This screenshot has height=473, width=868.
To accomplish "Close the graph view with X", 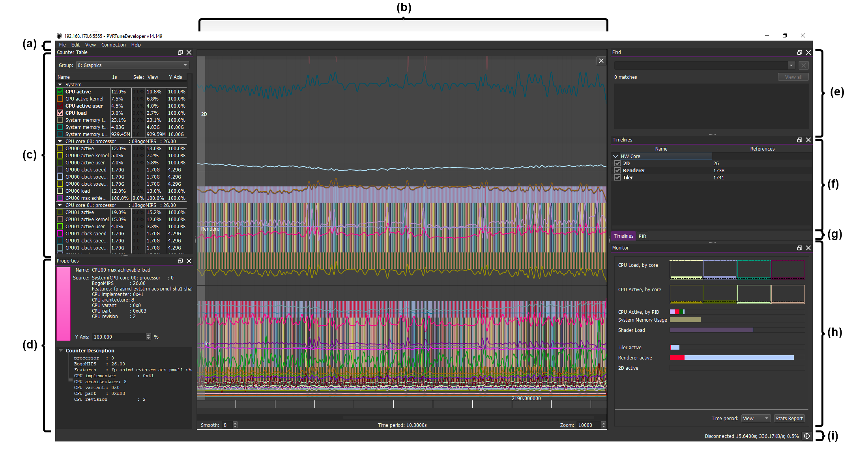I will tap(601, 61).
